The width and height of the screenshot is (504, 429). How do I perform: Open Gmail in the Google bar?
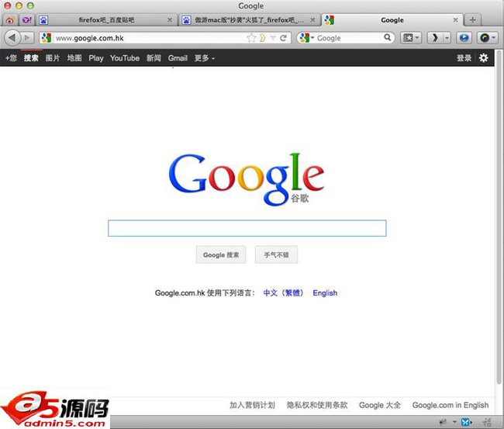178,58
